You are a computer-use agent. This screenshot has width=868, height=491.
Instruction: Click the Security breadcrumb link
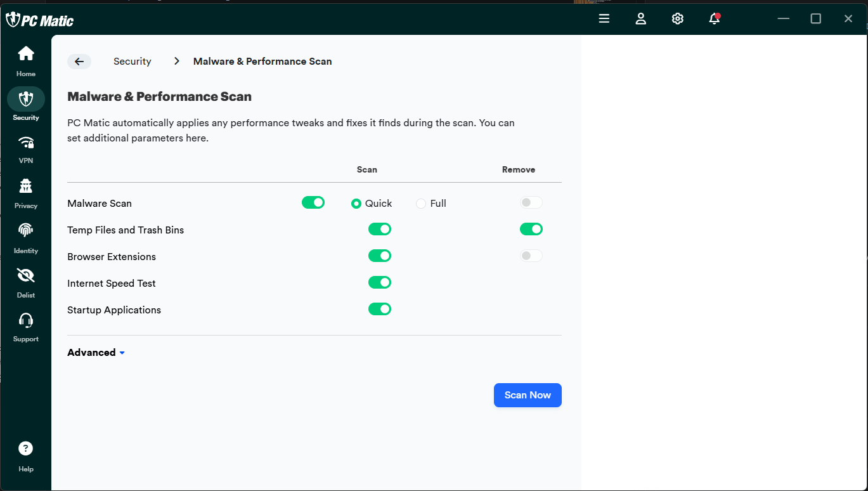click(x=133, y=62)
